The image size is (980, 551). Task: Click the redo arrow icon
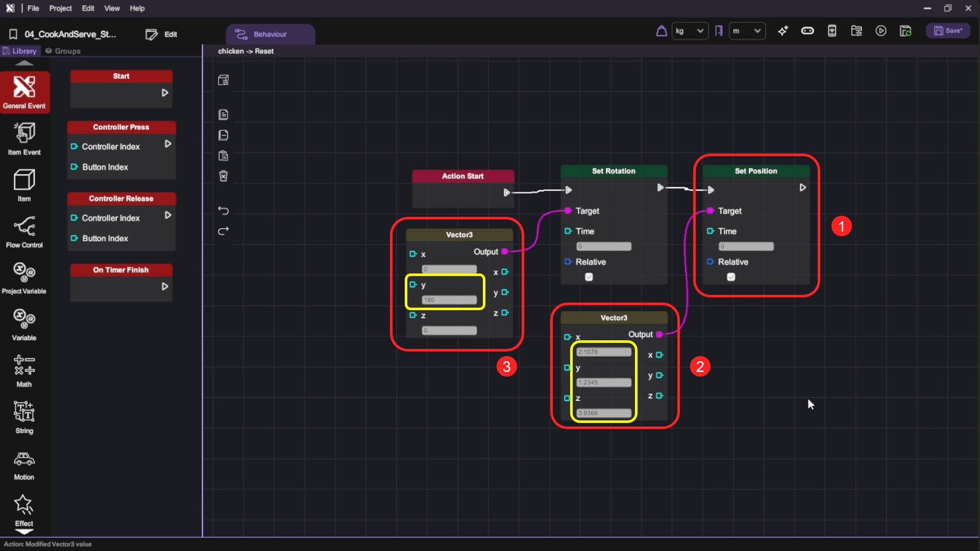point(223,231)
